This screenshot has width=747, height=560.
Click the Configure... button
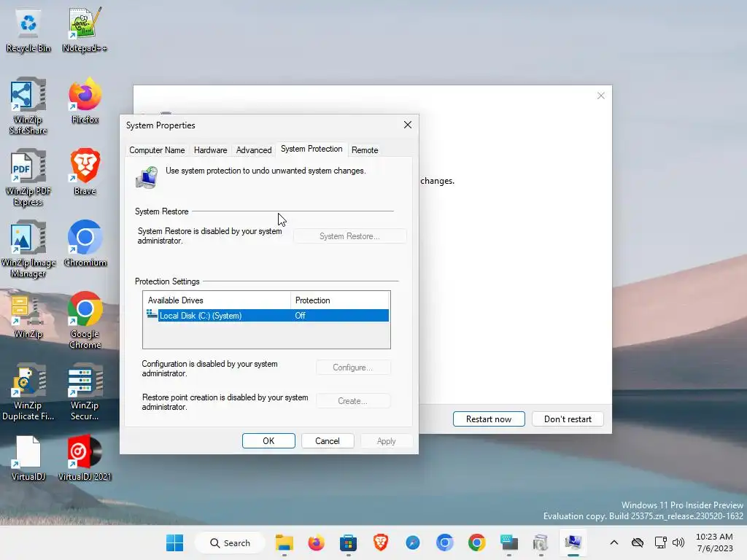tap(353, 367)
